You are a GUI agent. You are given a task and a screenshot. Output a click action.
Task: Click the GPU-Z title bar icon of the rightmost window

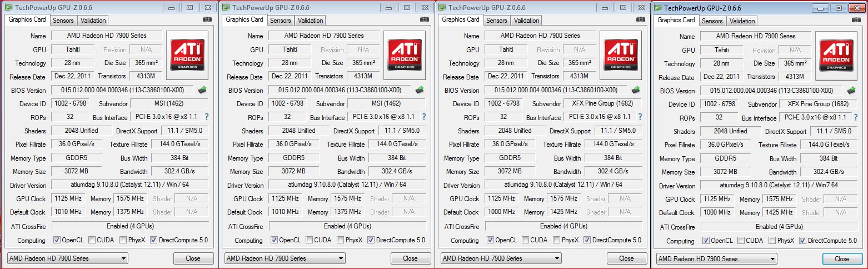click(658, 8)
